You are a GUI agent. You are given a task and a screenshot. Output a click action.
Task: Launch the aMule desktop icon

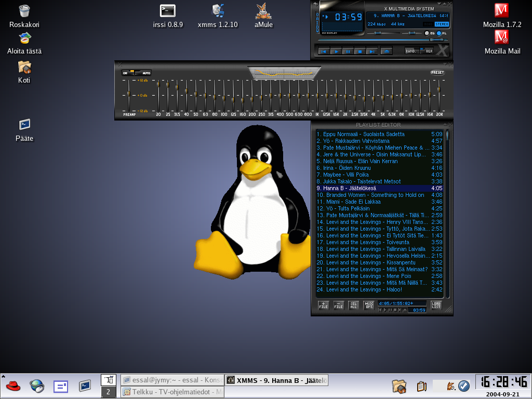coord(263,16)
